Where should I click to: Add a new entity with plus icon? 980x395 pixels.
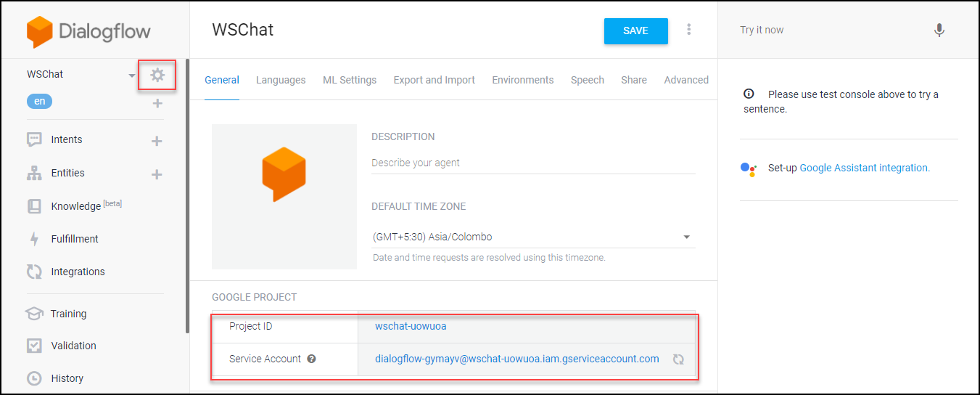157,174
